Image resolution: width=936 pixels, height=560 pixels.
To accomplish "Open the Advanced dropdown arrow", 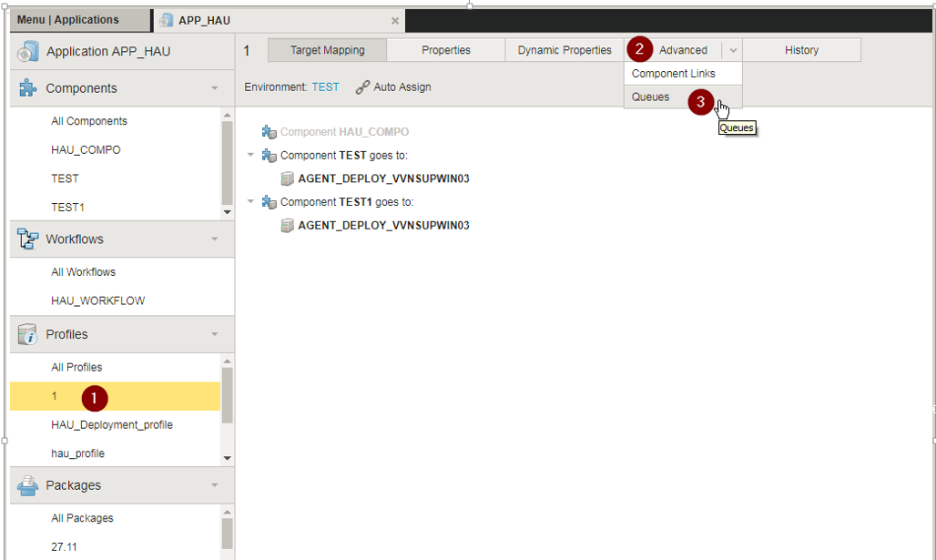I will coord(733,50).
